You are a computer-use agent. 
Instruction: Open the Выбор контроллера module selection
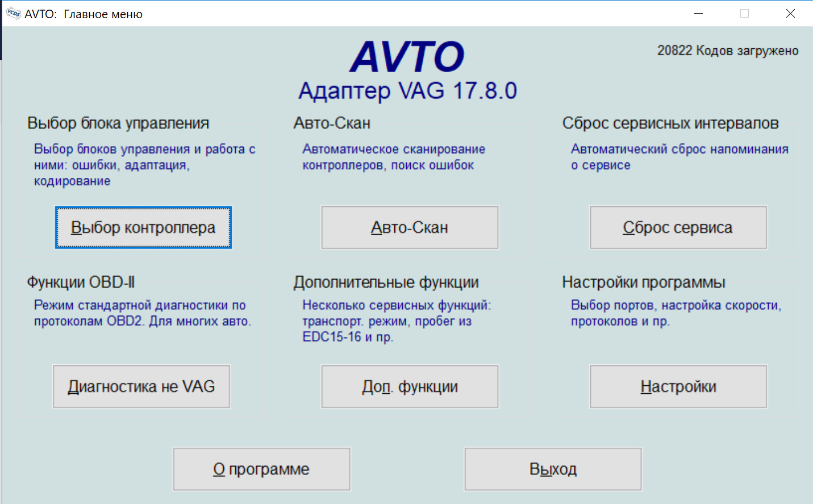[143, 227]
